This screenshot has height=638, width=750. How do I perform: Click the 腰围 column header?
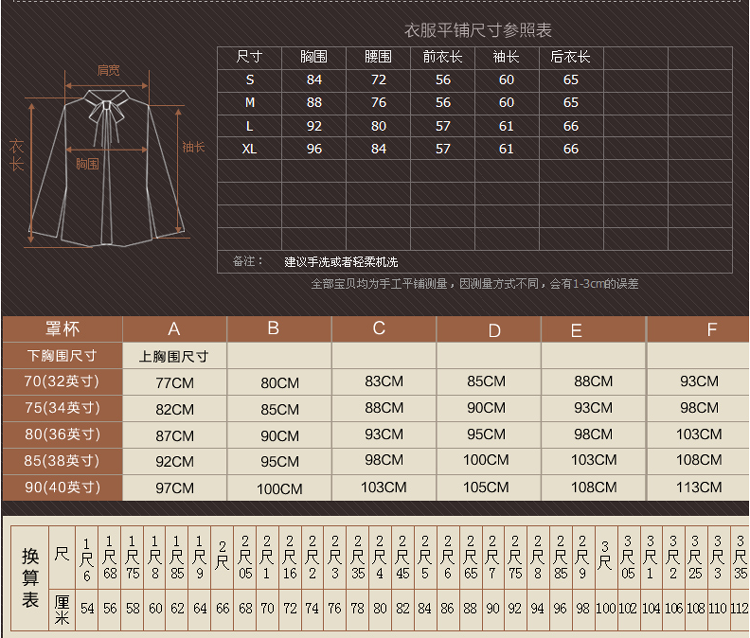click(378, 57)
